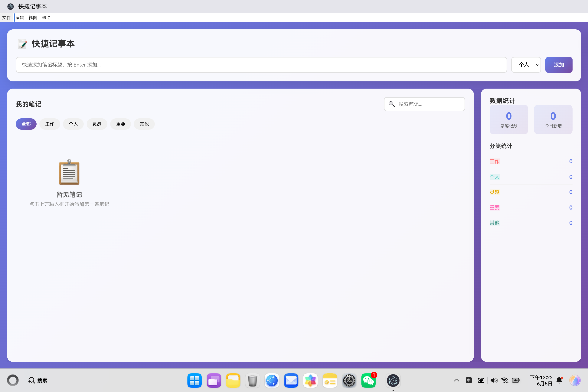
Task: Click the green 其他 category label
Action: tap(494, 223)
